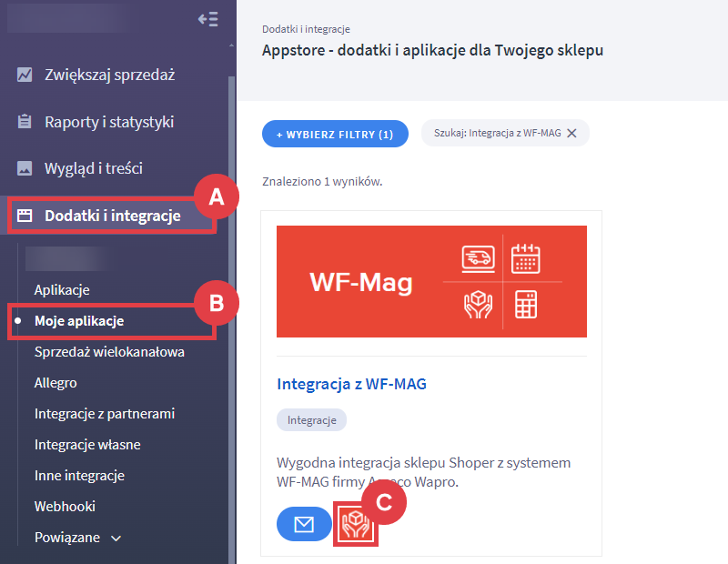Click the window icon beside Dodatki i integracje
This screenshot has height=564, width=728.
25,216
